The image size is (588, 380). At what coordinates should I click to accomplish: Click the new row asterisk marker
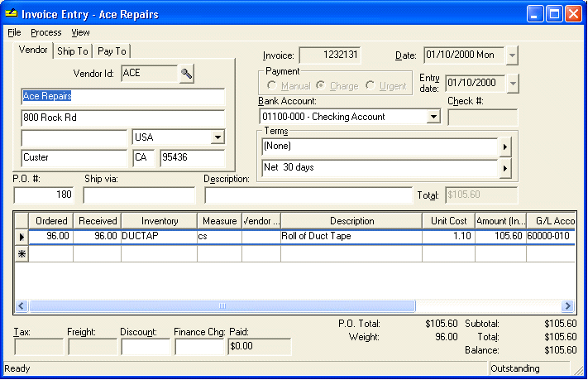point(22,254)
